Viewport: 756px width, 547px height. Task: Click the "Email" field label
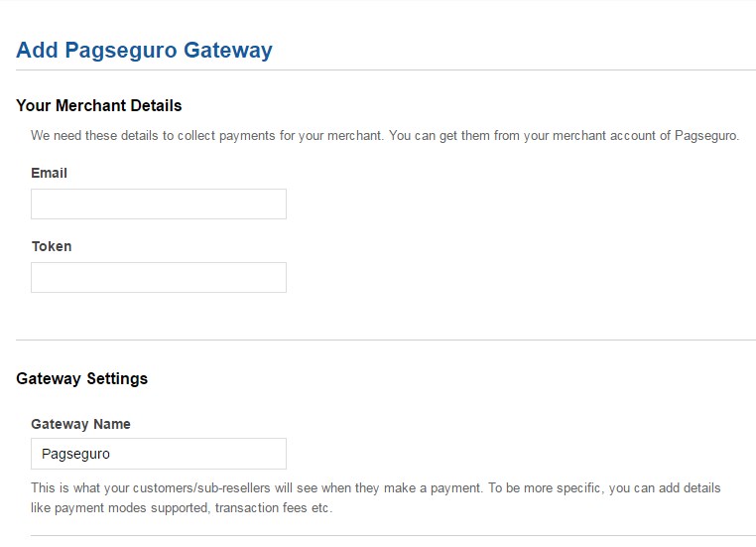50,173
